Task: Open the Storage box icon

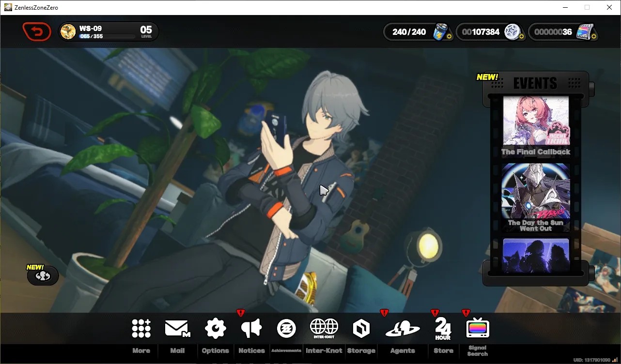Action: click(x=361, y=329)
